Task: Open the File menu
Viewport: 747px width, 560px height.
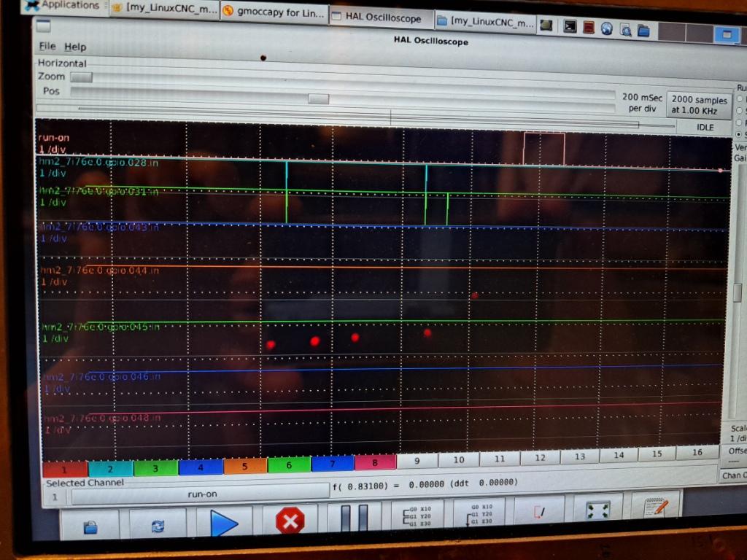Action: pos(47,46)
